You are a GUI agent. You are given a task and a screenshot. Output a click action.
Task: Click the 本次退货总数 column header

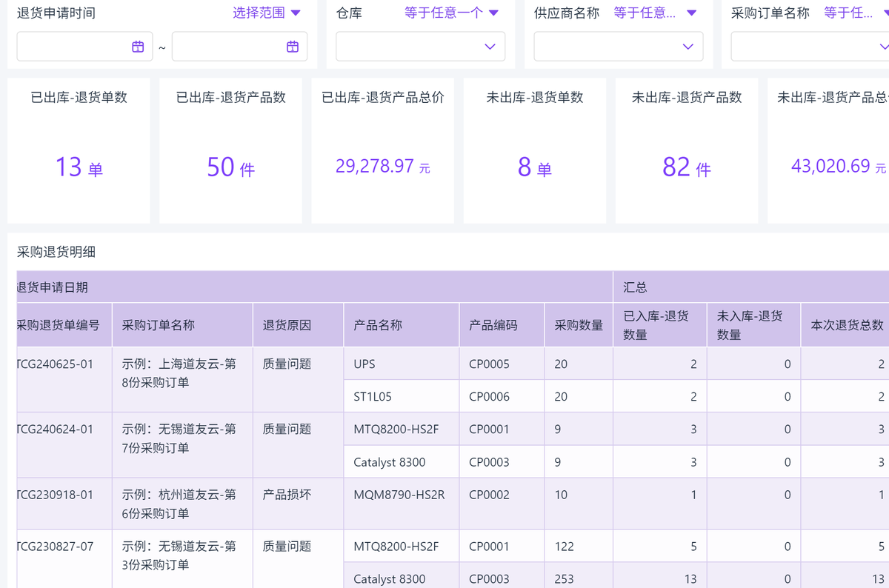click(x=847, y=324)
